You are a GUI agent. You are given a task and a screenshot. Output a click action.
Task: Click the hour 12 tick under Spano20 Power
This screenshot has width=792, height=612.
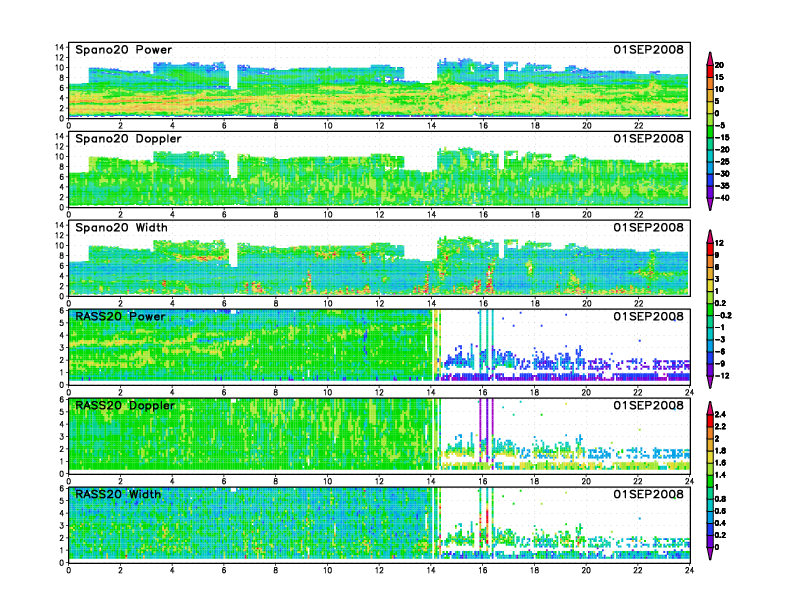[379, 126]
